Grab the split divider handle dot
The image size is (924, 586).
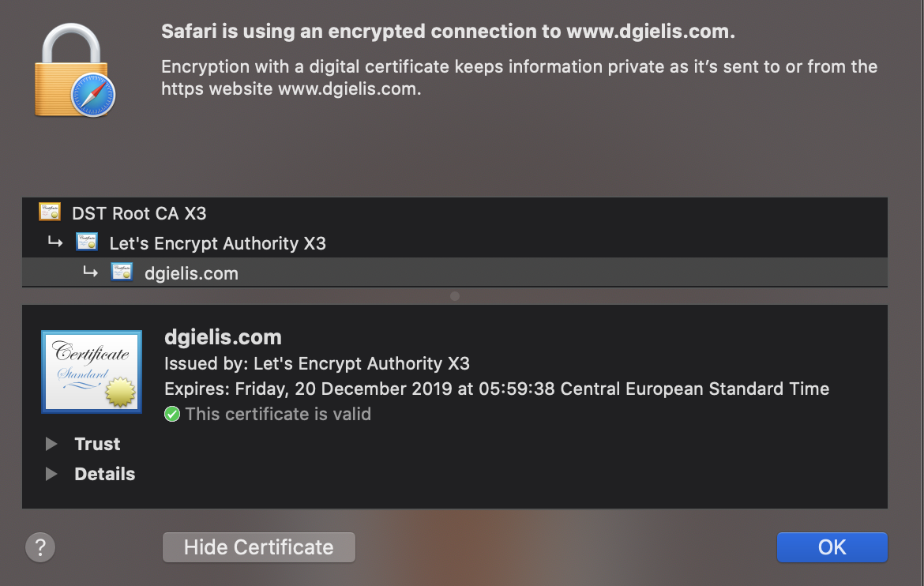coord(455,296)
